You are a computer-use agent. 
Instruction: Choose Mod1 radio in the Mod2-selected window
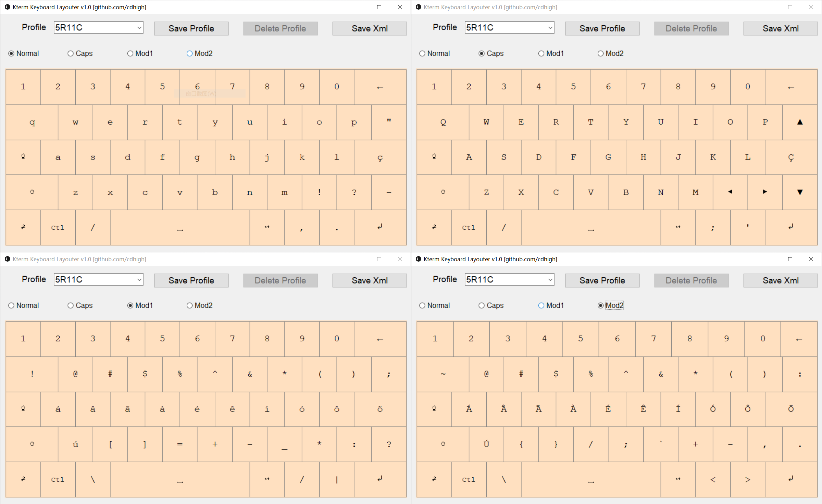541,305
